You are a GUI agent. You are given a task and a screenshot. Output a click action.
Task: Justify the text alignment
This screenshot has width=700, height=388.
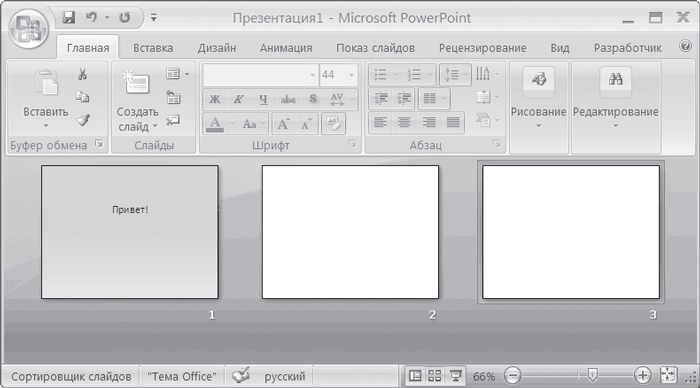453,122
